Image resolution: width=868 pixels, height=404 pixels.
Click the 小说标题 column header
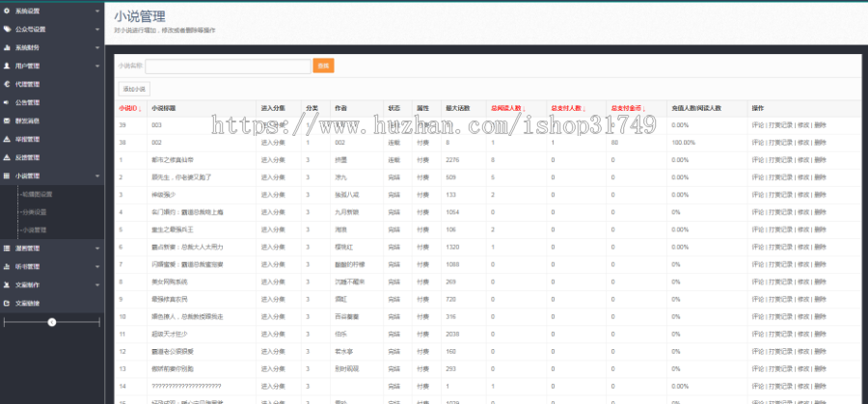point(164,108)
